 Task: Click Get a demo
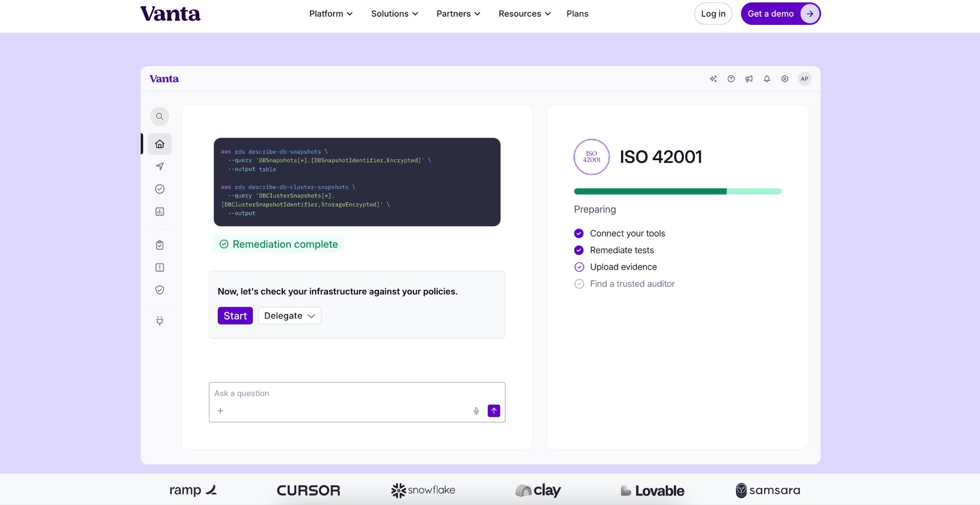[x=780, y=14]
